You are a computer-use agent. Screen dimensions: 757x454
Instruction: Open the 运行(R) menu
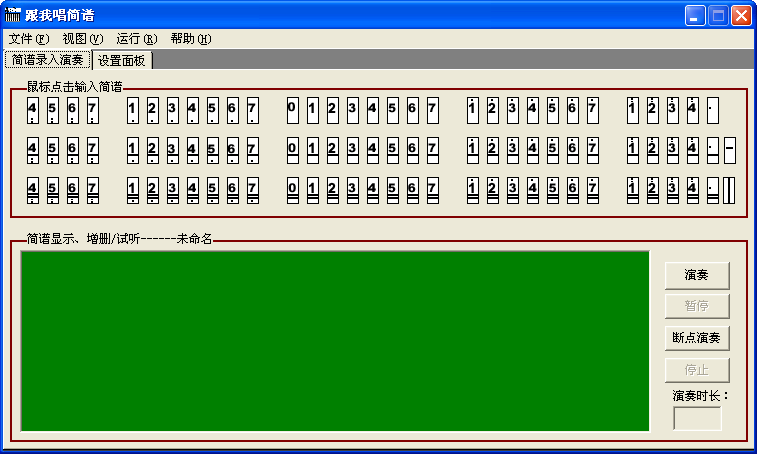click(137, 39)
